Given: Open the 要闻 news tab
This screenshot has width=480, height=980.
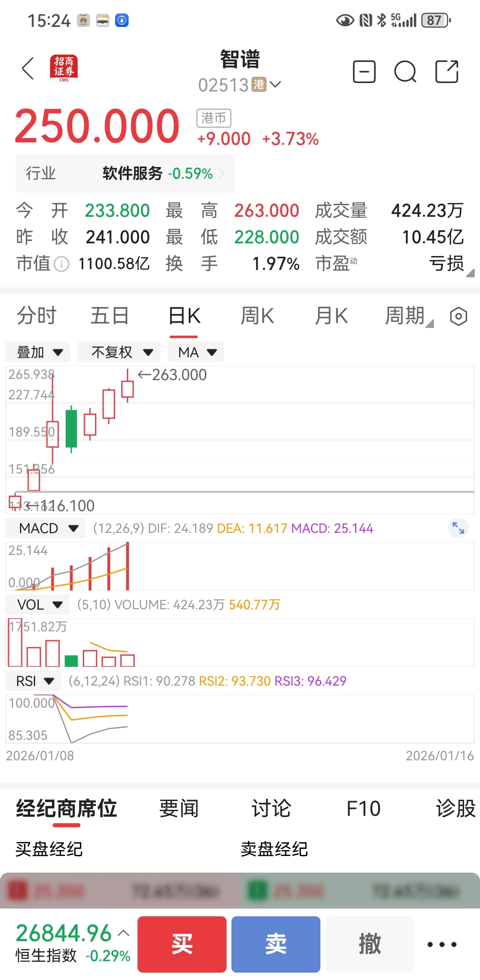Looking at the screenshot, I should 179,809.
